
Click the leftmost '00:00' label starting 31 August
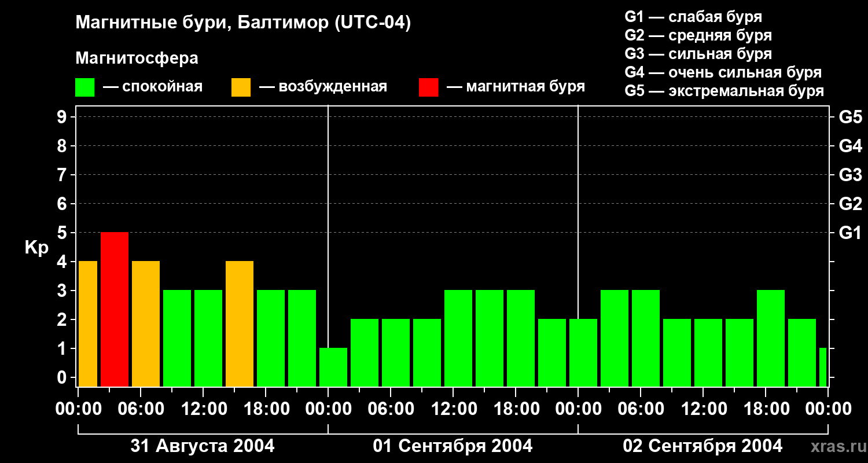[78, 409]
